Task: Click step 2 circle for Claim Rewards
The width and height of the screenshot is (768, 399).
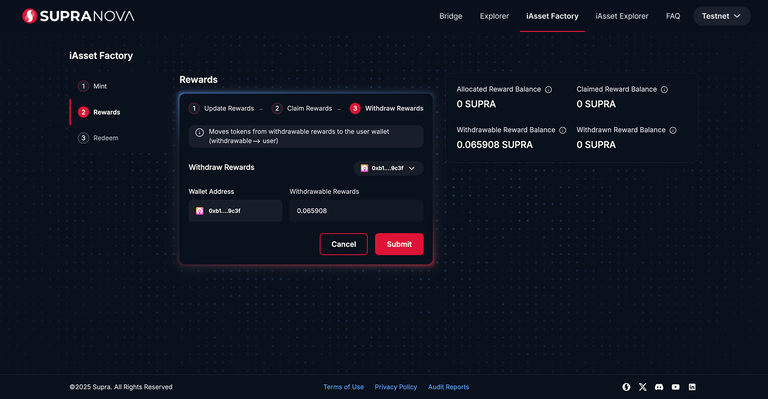Action: 277,108
